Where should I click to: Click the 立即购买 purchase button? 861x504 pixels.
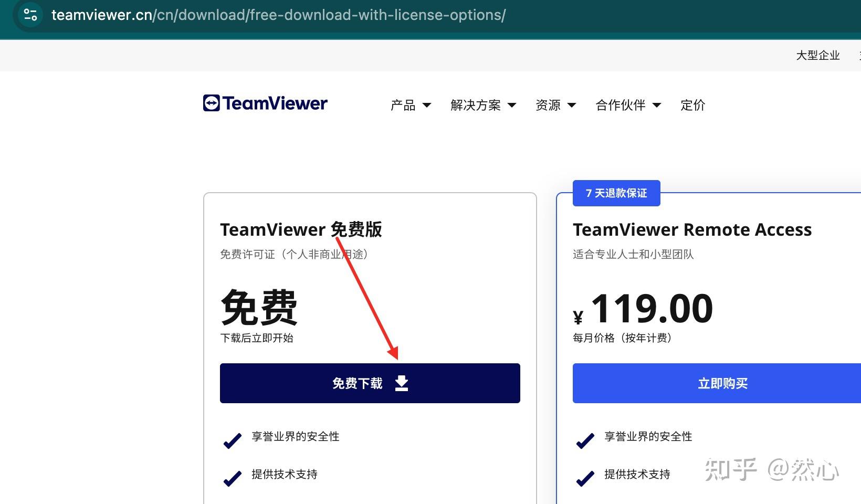click(723, 383)
